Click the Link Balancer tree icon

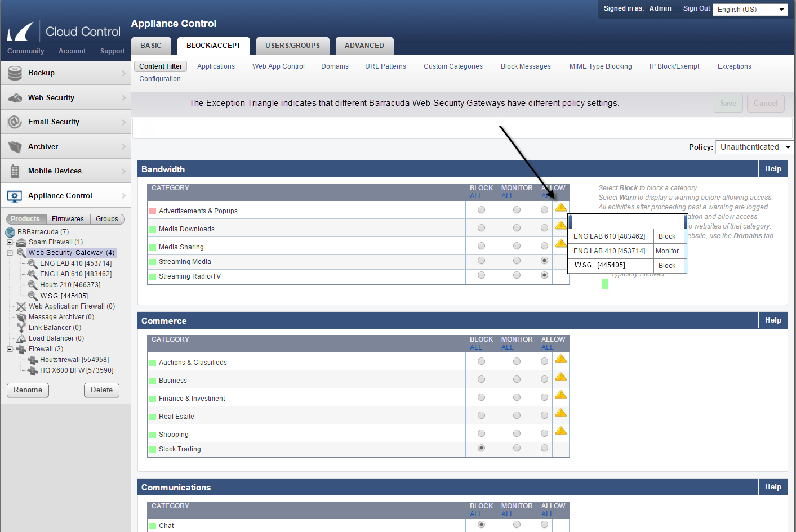[x=21, y=328]
